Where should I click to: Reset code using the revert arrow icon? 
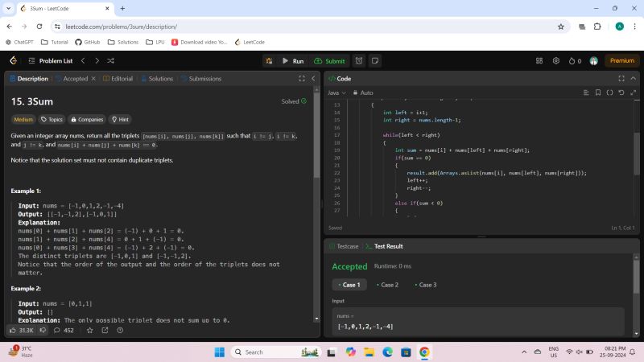click(x=621, y=93)
